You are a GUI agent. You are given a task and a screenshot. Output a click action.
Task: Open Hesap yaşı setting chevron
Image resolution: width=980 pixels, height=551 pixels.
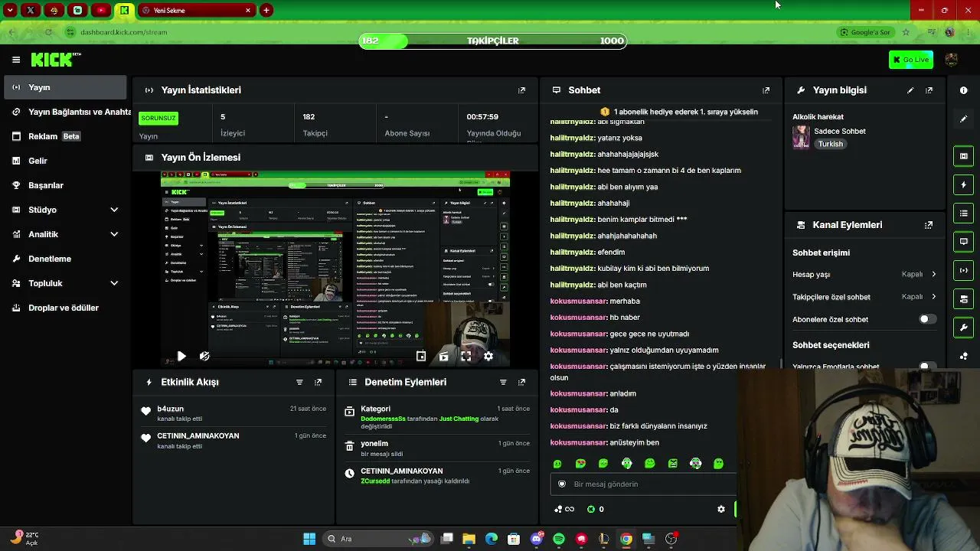pyautogui.click(x=933, y=274)
